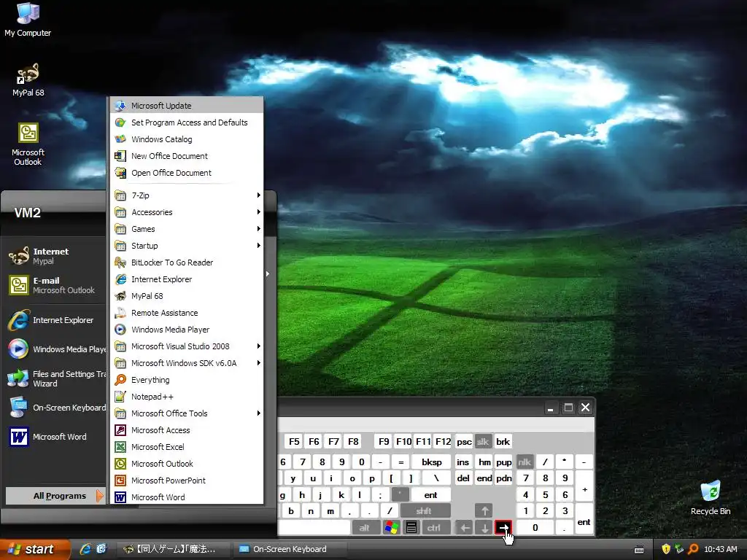Open Remote Assistance
This screenshot has height=560, width=747.
click(187, 313)
